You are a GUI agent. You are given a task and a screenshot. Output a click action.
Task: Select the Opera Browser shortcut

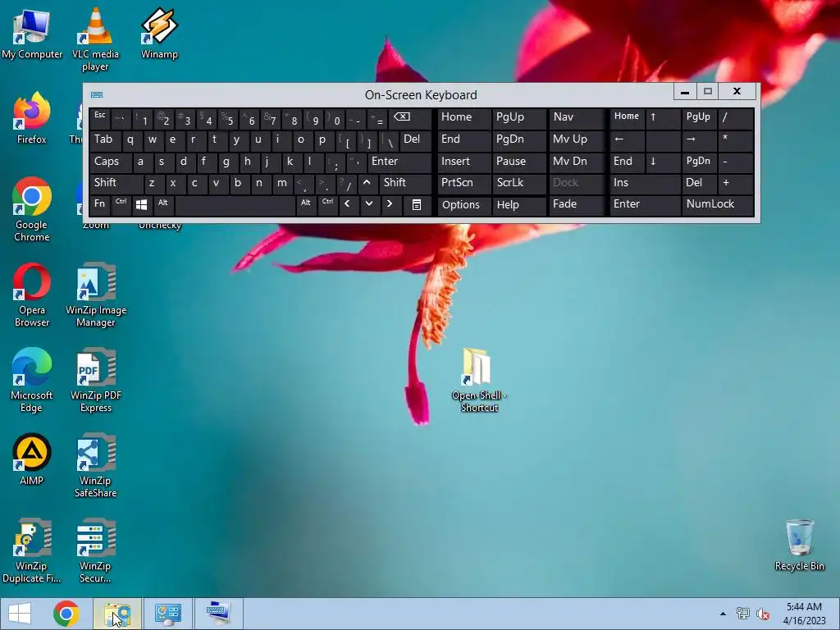(x=32, y=294)
